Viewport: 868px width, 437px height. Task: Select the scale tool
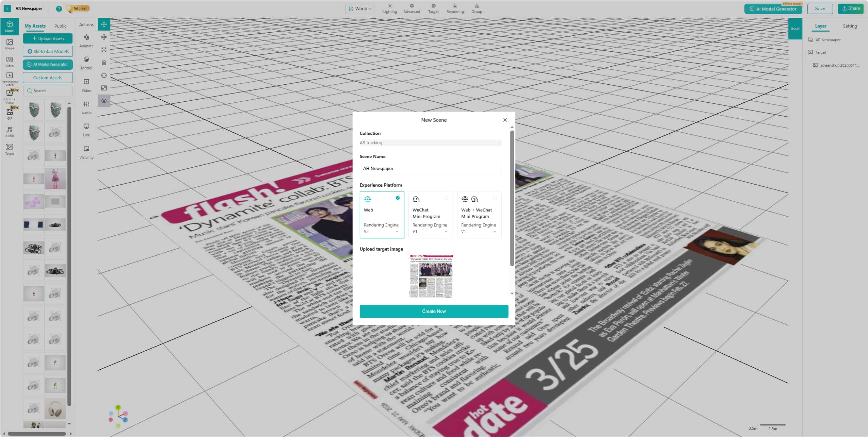click(x=104, y=50)
